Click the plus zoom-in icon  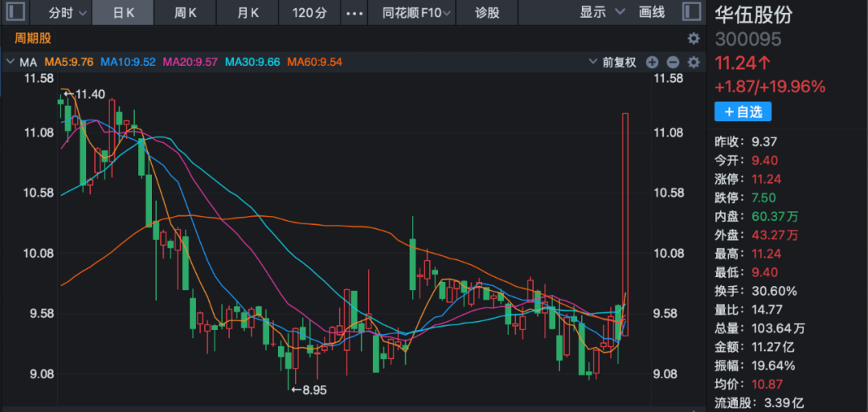(652, 62)
